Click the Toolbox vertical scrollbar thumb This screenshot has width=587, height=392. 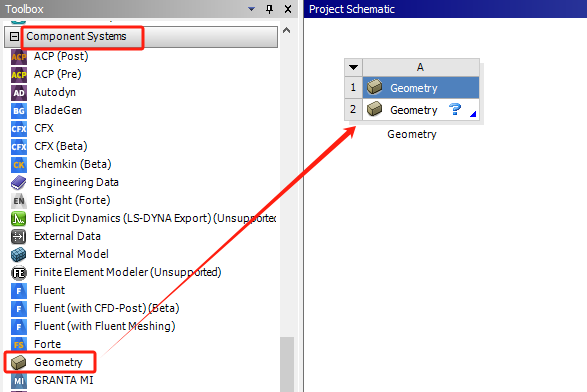[x=287, y=364]
